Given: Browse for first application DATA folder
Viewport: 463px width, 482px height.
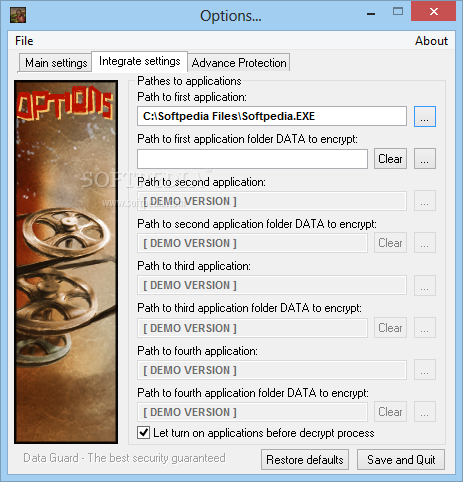Looking at the screenshot, I should click(425, 159).
